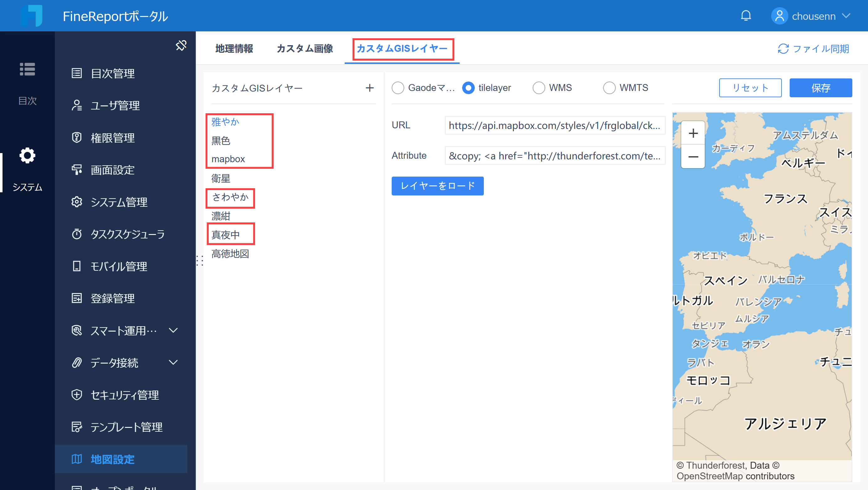
Task: Add a new custom GIS layer
Action: point(369,88)
